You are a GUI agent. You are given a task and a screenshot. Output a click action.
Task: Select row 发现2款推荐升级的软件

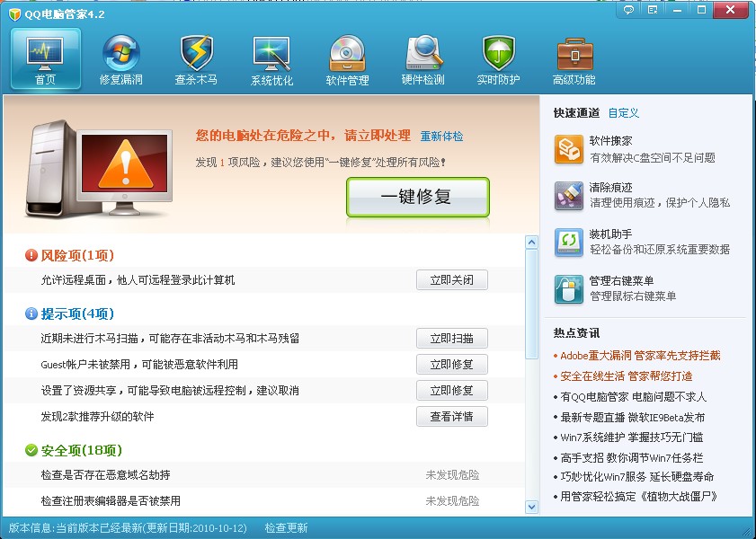tap(264, 416)
